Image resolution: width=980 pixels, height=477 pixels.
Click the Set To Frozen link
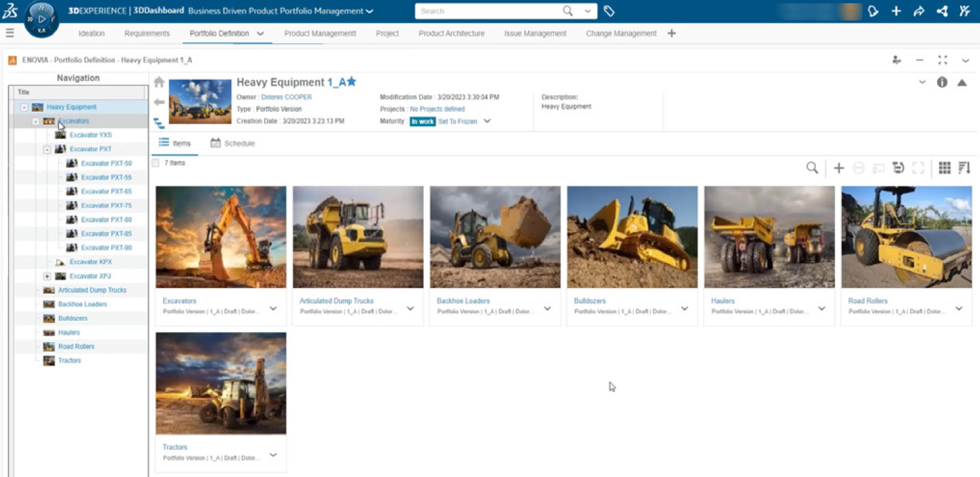coord(457,122)
